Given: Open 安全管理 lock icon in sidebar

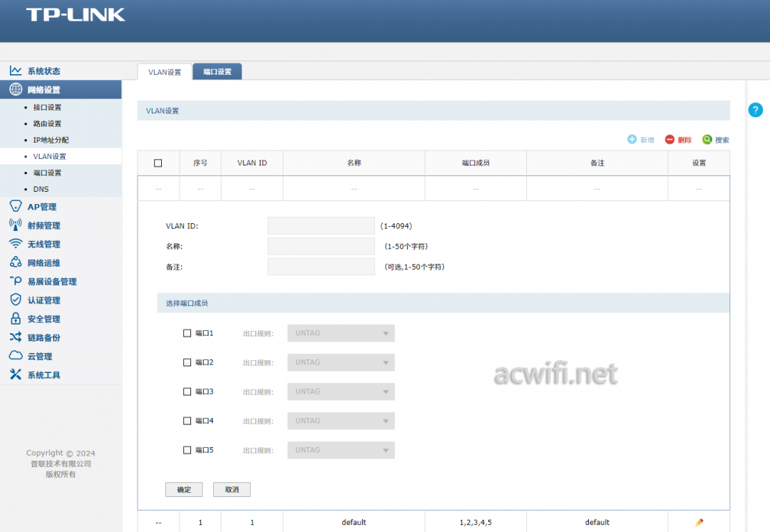Looking at the screenshot, I should (16, 318).
